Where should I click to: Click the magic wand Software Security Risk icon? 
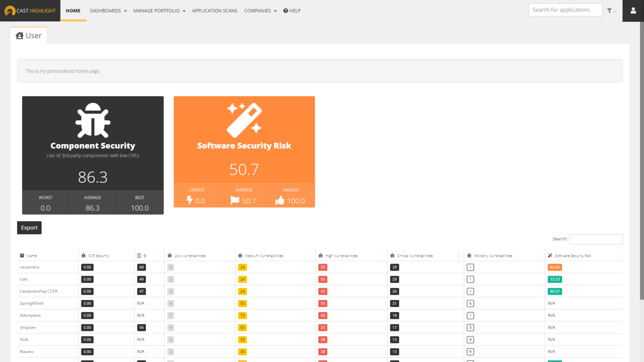pyautogui.click(x=244, y=120)
